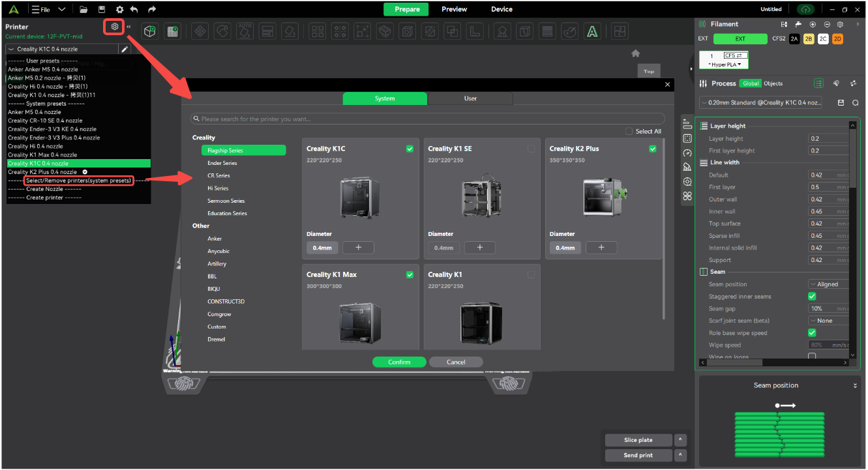The height and width of the screenshot is (470, 868).
Task: Collapse the Printer side panel with double chevron
Action: click(x=128, y=27)
